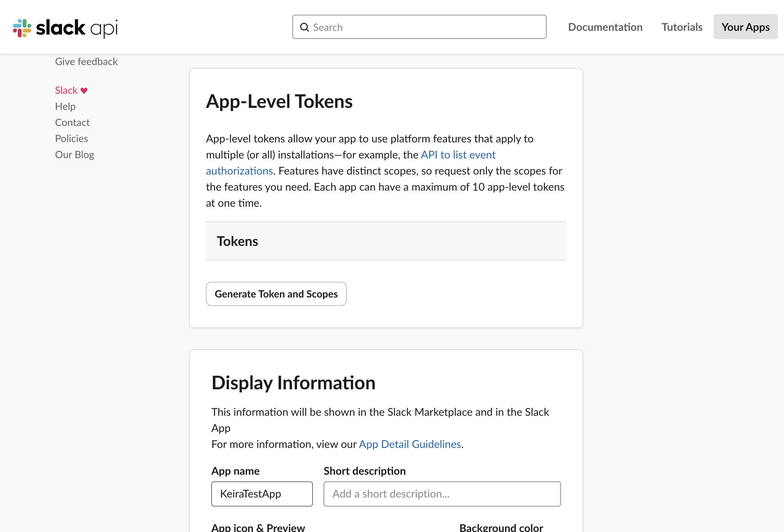Visit Our Blog sidebar link

click(x=74, y=155)
